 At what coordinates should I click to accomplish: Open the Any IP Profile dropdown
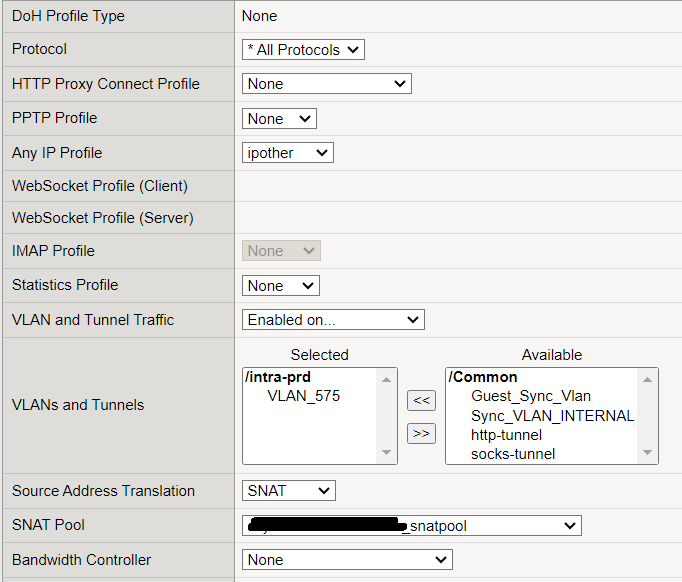[287, 153]
